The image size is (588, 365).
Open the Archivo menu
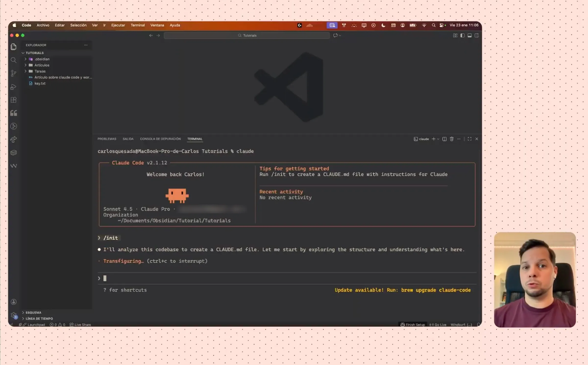pos(43,25)
